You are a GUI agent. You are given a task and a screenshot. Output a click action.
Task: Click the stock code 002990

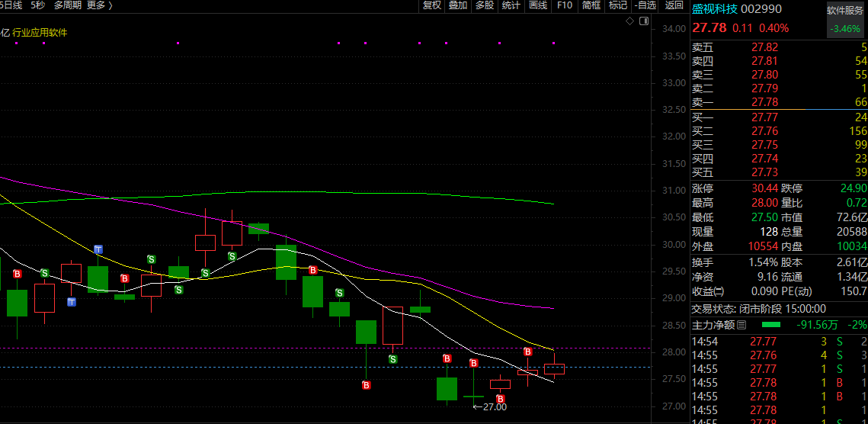click(x=761, y=9)
